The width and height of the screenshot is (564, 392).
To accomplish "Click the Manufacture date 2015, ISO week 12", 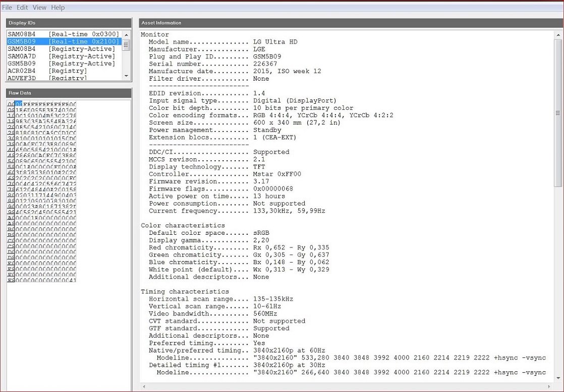I will click(x=287, y=71).
